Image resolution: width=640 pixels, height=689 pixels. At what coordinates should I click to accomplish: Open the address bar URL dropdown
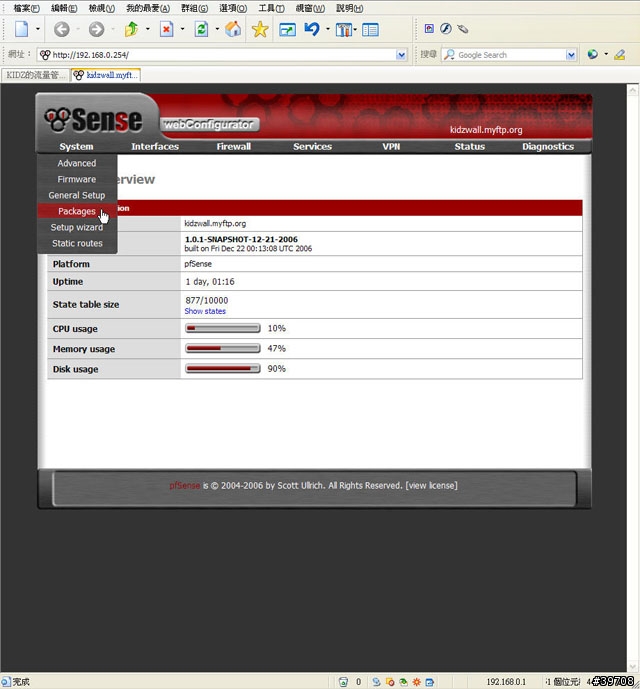(x=401, y=55)
